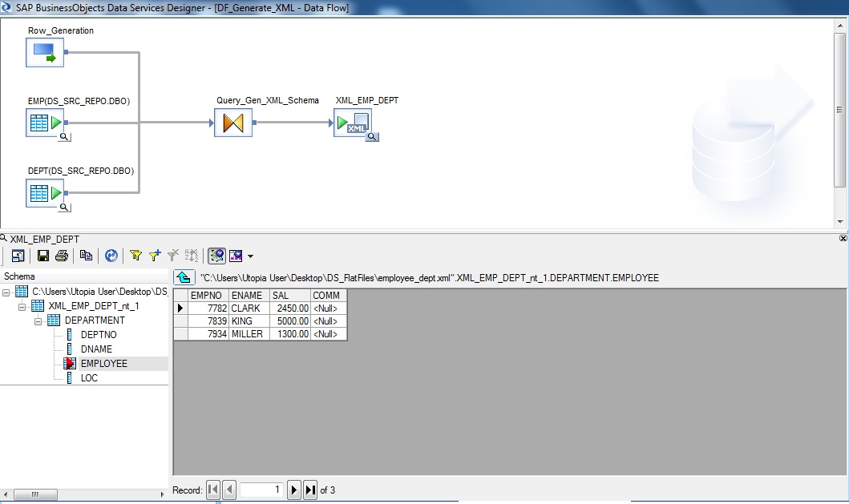Viewport: 849px width, 504px height.
Task: Select the root file path schema node
Action: click(x=99, y=291)
